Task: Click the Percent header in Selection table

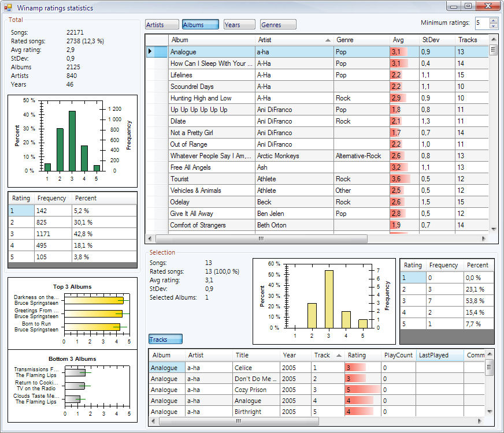Action: pyautogui.click(x=479, y=265)
